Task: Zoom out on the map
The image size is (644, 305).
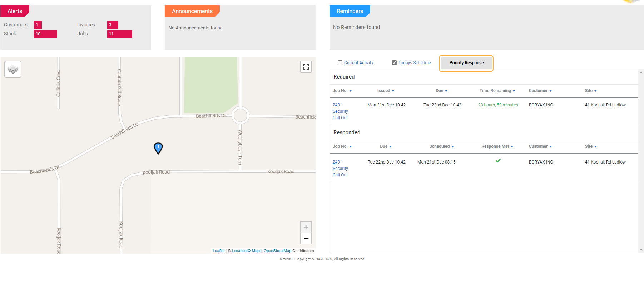Action: (306, 238)
